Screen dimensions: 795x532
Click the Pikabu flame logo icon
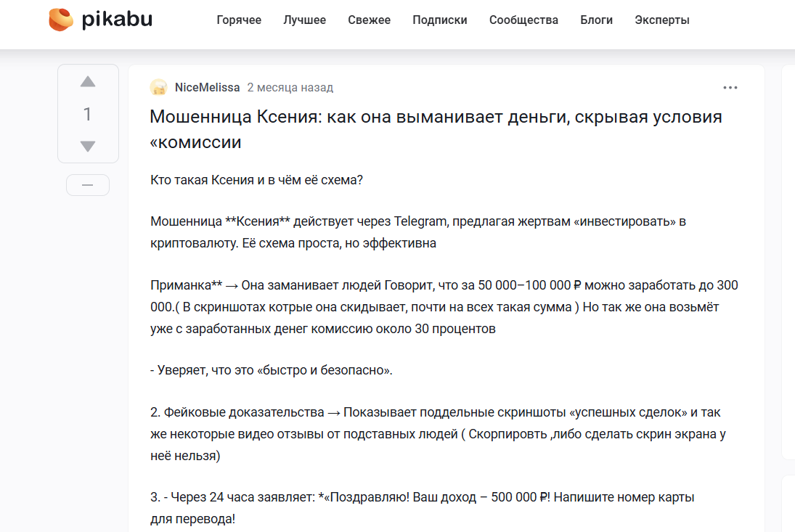[x=60, y=20]
